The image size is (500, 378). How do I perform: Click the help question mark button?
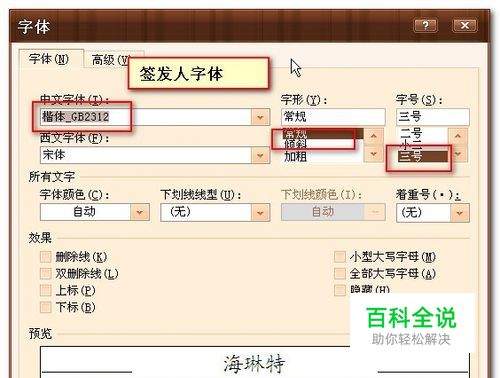[425, 25]
